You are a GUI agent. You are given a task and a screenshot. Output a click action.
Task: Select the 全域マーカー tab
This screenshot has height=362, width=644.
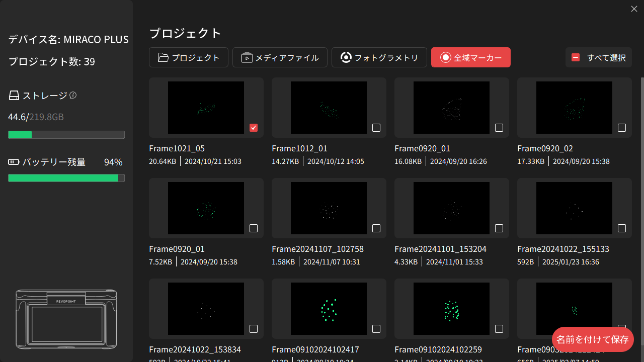coord(471,57)
